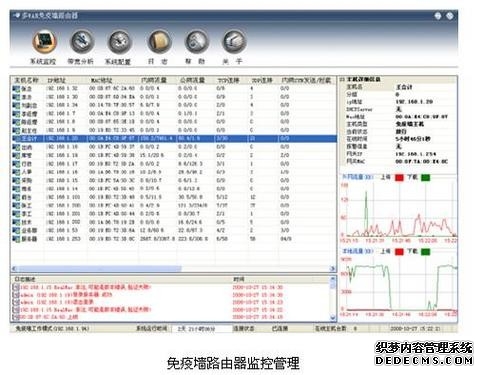Click host icon of 192.168.1.34 row
The height and width of the screenshot is (375, 484).
[x=16, y=105]
